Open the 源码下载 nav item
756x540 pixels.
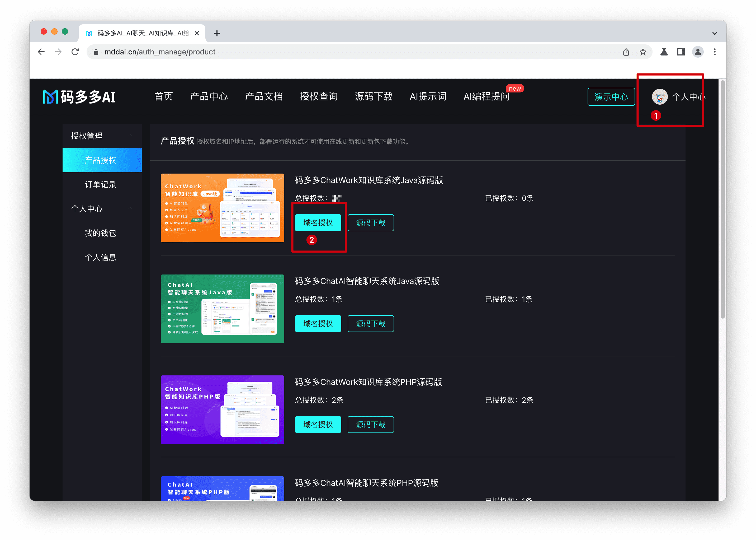click(374, 96)
